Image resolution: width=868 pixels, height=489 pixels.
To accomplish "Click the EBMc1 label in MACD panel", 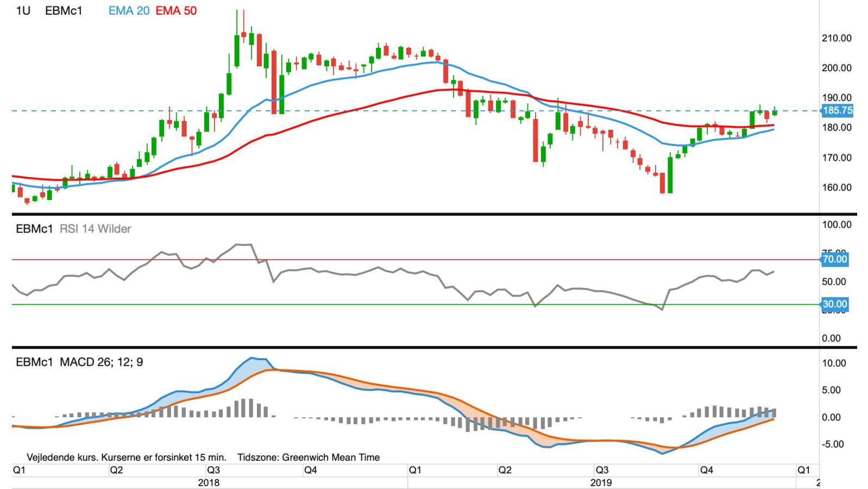I will tap(34, 362).
